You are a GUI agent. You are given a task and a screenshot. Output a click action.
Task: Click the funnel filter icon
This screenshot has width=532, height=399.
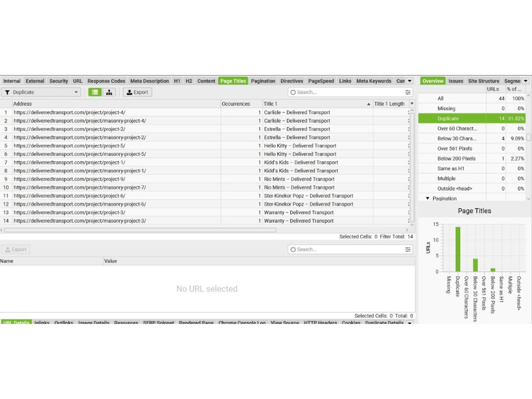click(x=7, y=92)
